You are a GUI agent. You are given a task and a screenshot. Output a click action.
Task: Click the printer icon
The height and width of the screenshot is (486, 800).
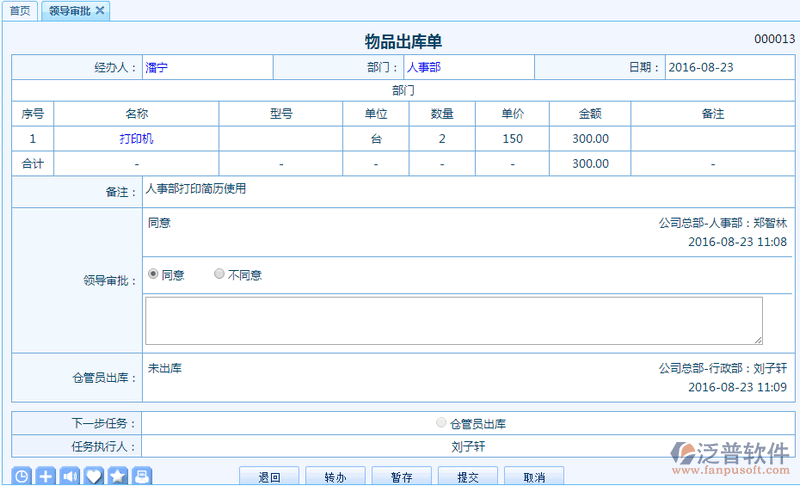click(x=142, y=476)
